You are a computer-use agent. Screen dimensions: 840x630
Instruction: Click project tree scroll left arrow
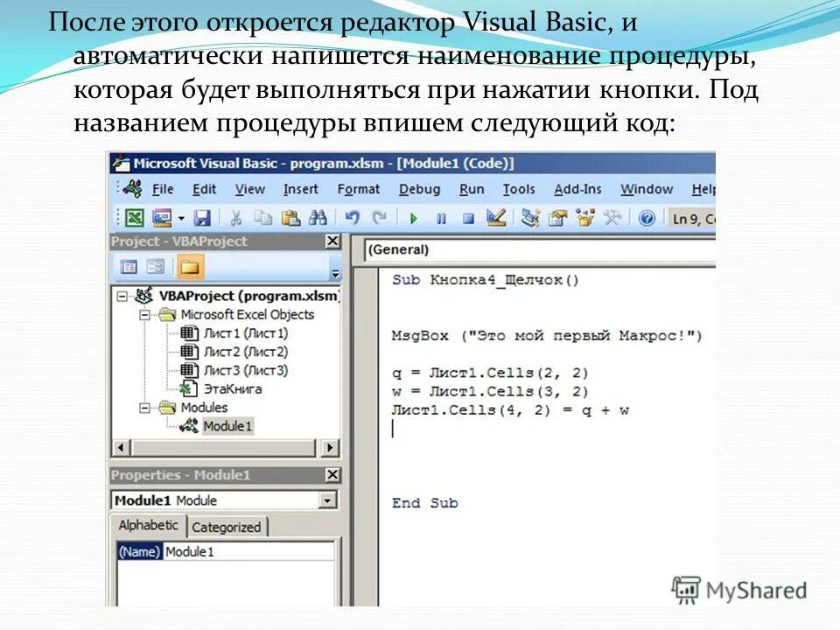point(122,448)
